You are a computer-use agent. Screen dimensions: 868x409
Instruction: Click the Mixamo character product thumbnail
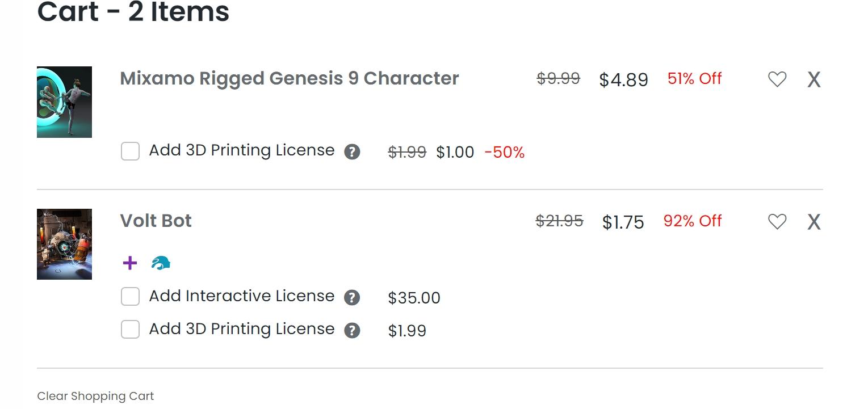tap(64, 102)
